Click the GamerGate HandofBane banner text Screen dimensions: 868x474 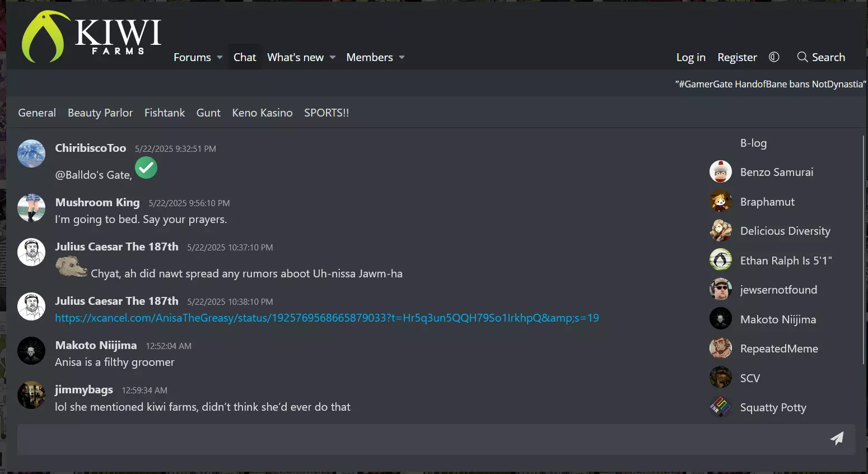(771, 84)
